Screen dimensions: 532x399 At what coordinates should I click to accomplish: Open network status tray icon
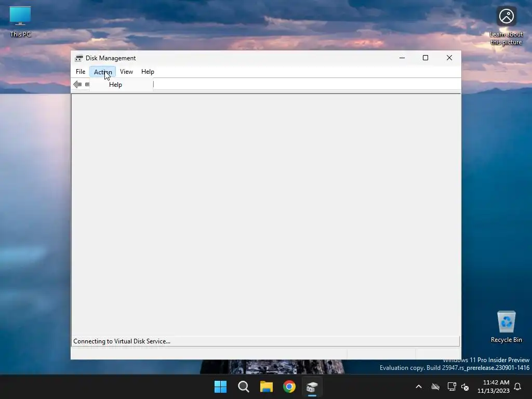[x=451, y=387]
